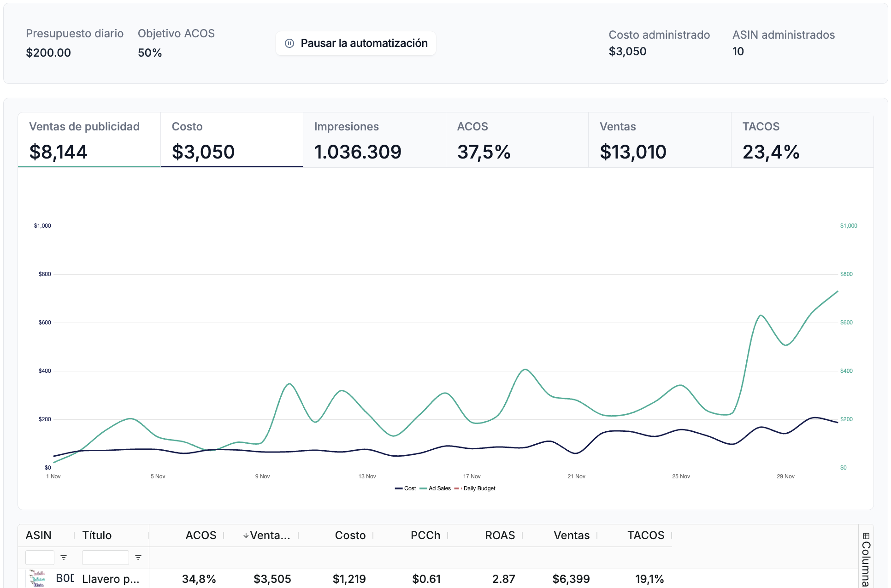Click the Pausar la automatización button

point(356,43)
